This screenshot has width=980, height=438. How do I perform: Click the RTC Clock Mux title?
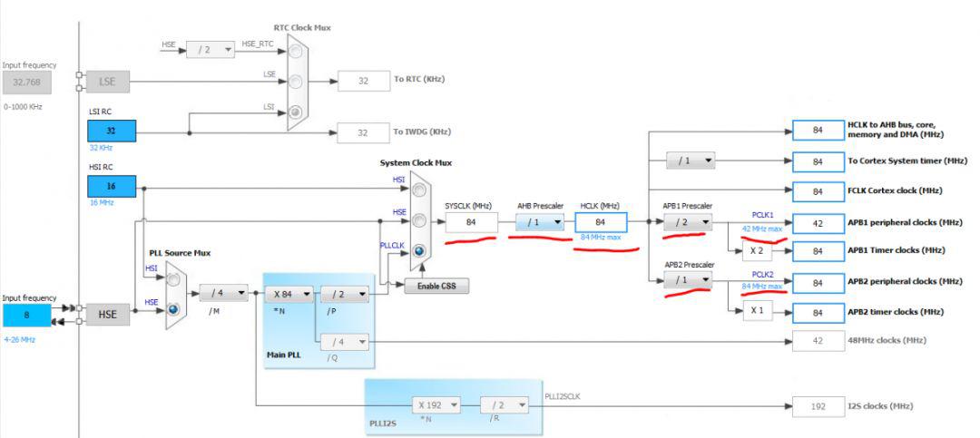point(302,27)
